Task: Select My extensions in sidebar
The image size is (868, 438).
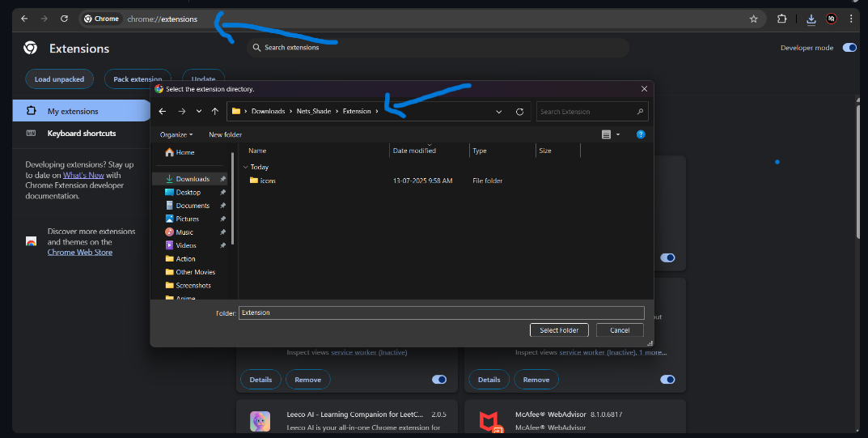Action: pos(82,111)
